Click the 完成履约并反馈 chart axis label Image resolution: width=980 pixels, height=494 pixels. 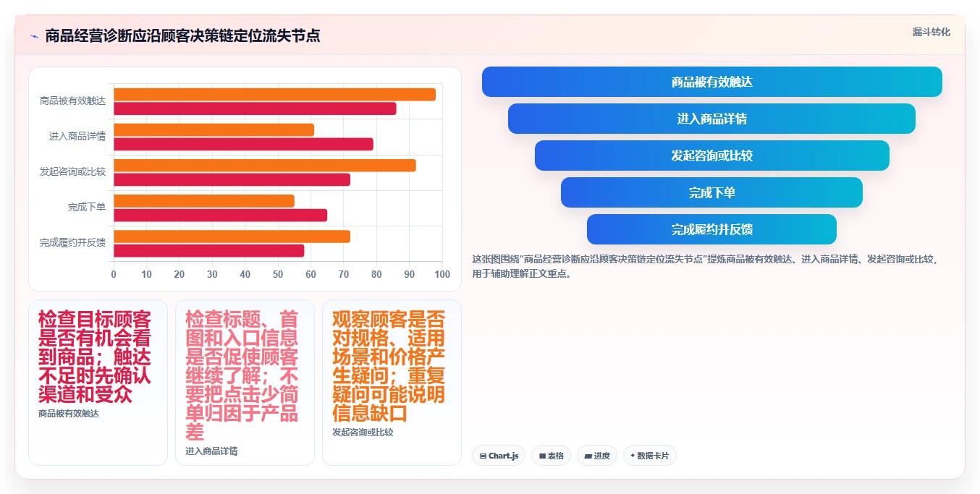coord(72,243)
